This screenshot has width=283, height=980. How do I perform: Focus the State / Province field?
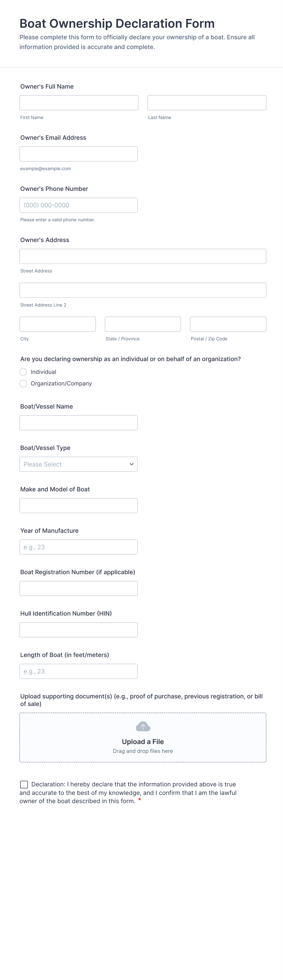(x=143, y=324)
